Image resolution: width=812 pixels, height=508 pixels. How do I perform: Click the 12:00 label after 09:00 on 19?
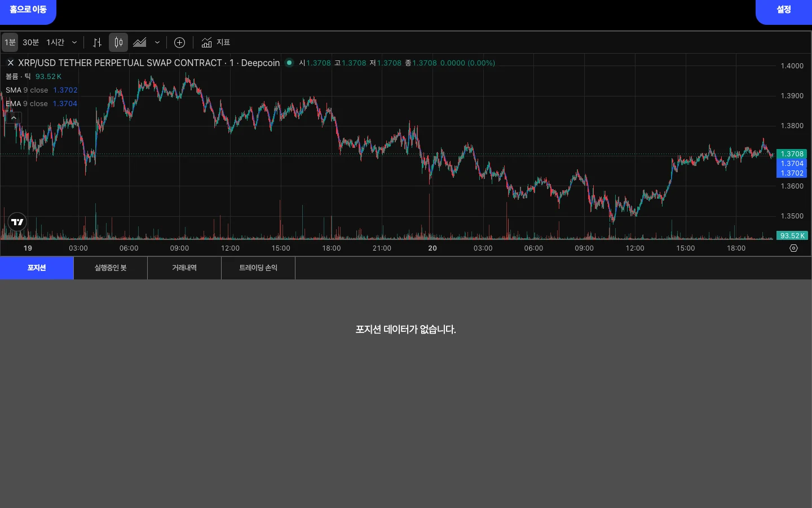(x=230, y=248)
